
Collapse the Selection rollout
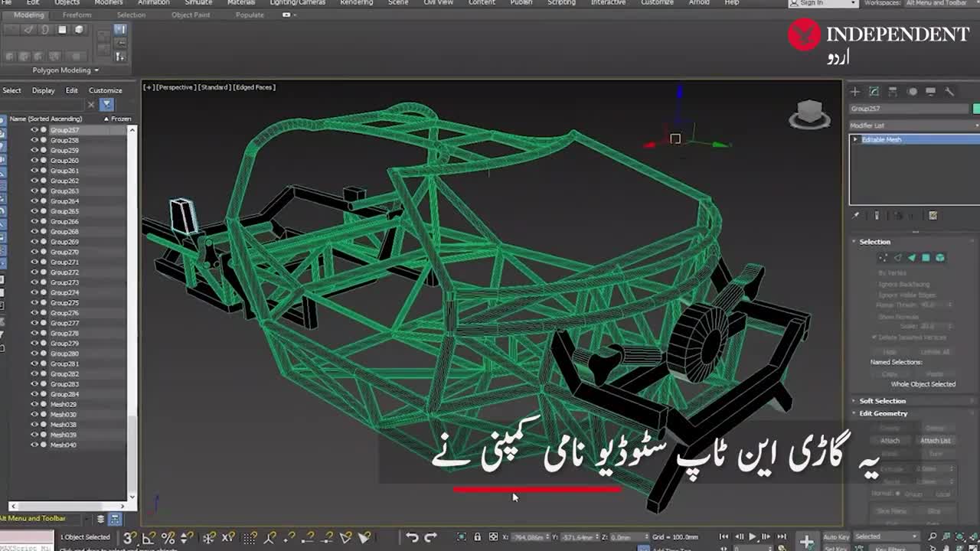click(874, 242)
